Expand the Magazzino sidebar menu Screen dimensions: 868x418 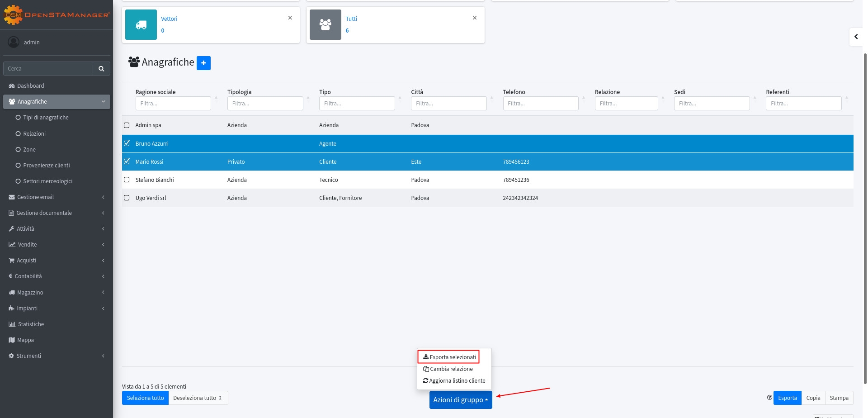[30, 293]
